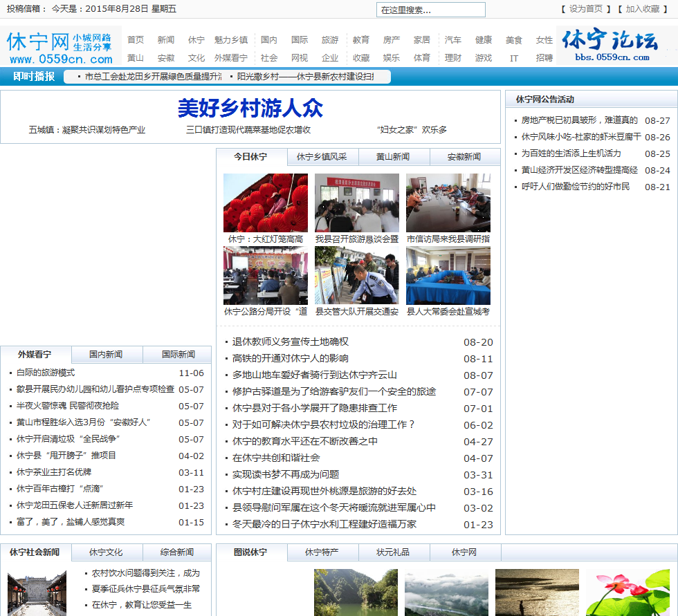Open 休宁风味小吃-杜家的虾米豆腐干 announcement
The width and height of the screenshot is (678, 616).
581,136
